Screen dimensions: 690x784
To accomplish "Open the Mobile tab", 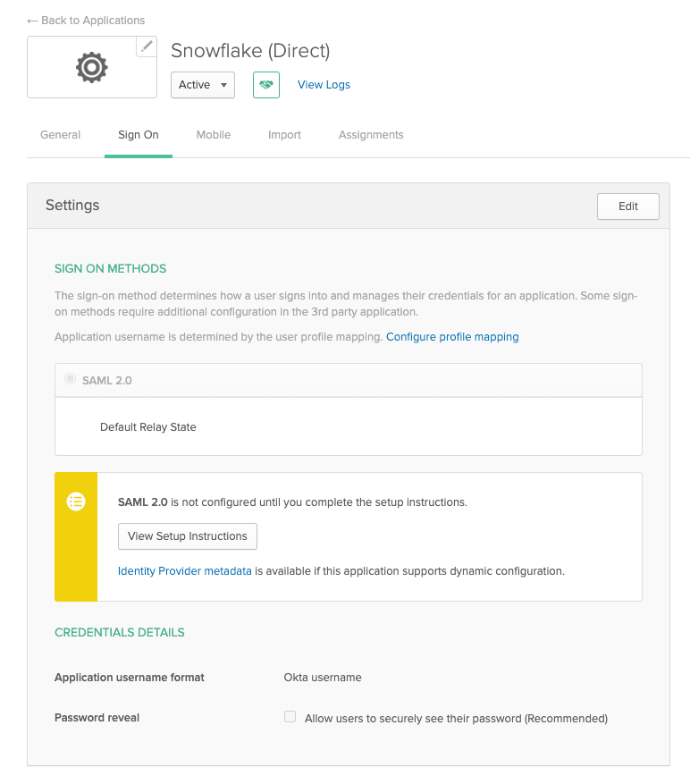I will pos(214,135).
